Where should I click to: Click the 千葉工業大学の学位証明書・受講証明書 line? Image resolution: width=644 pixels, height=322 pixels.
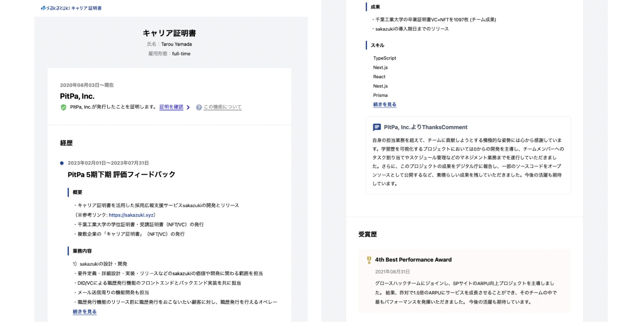tap(139, 225)
